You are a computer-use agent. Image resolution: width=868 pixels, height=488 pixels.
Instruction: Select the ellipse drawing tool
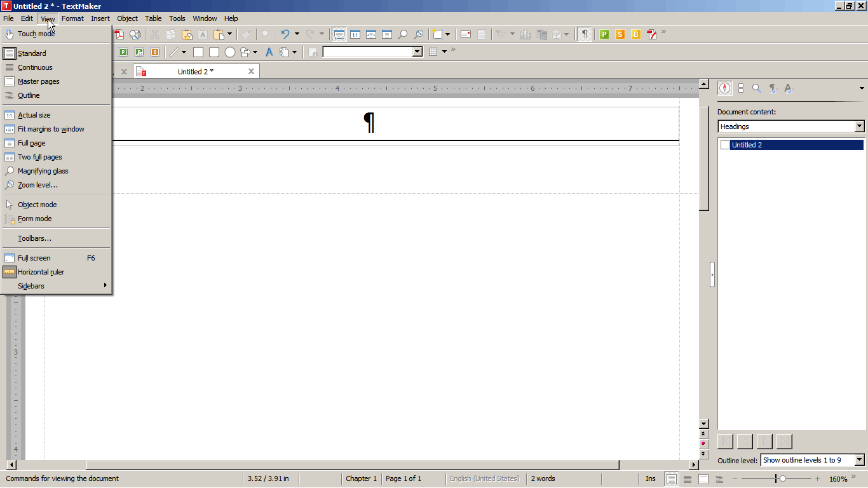coord(230,52)
